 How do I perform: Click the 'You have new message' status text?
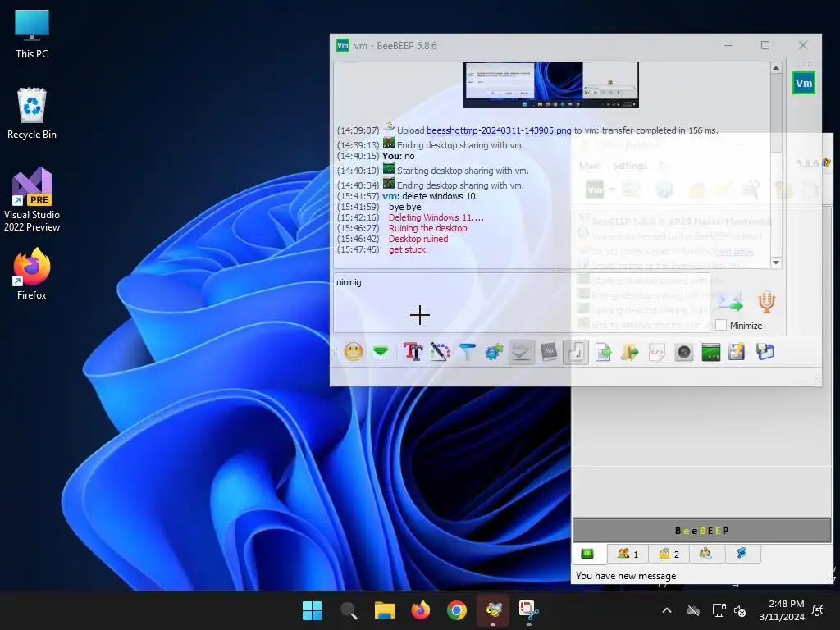pos(626,576)
